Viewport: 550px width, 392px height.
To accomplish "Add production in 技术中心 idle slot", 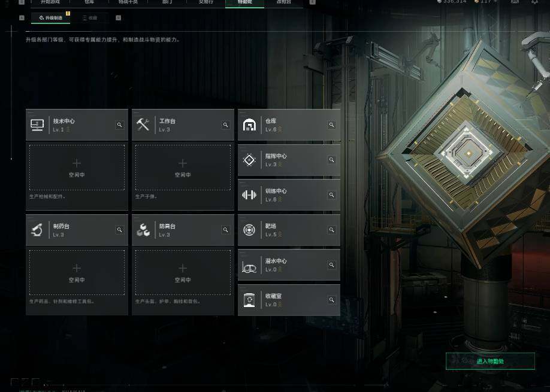I will point(77,168).
